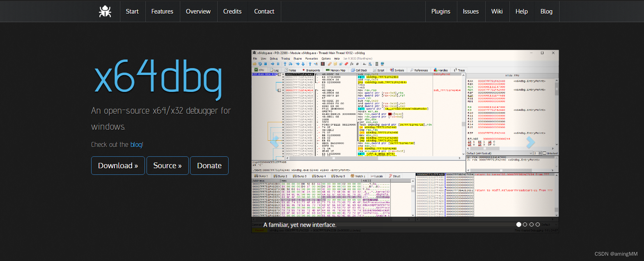Click argument count stepper showing 2
The width and height of the screenshot is (644, 261).
coord(537,153)
